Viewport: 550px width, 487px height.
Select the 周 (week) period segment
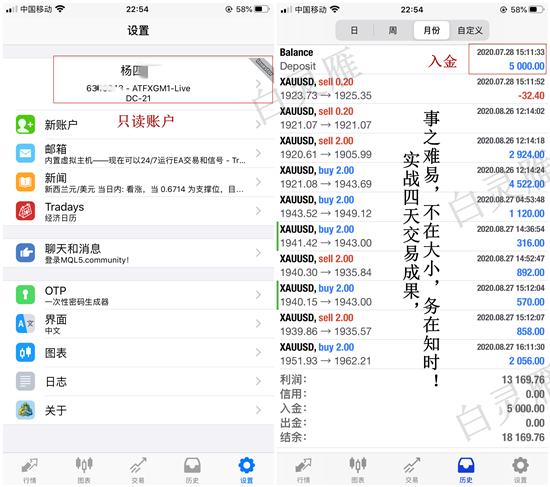[x=393, y=31]
